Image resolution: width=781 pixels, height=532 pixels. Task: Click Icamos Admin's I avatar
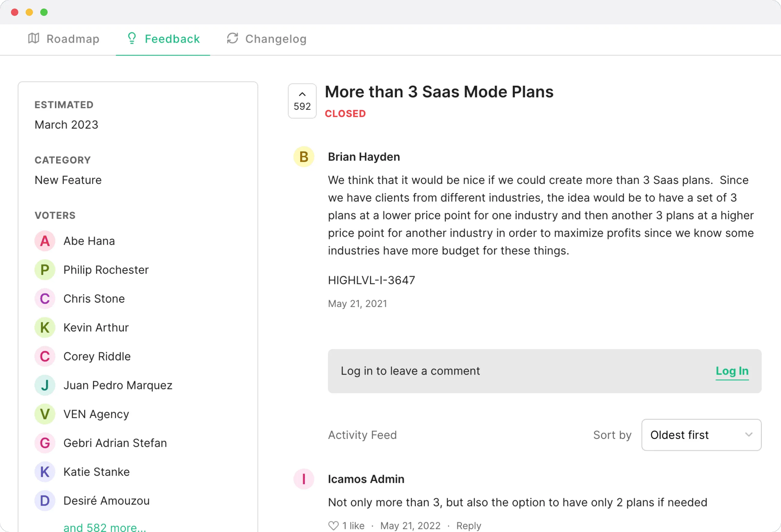(304, 479)
